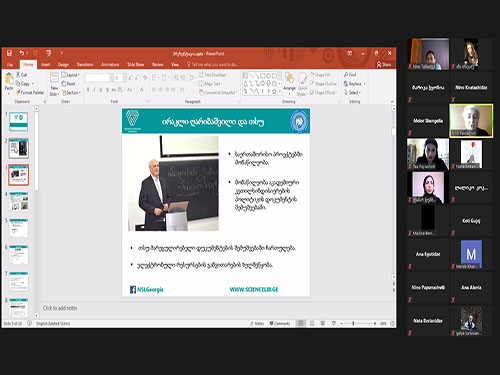Open the Align Text dropdown
500x375 pixels.
210,84
